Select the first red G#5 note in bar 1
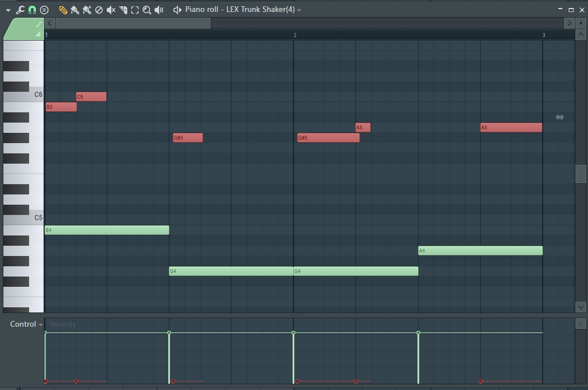The width and height of the screenshot is (588, 390). click(188, 137)
